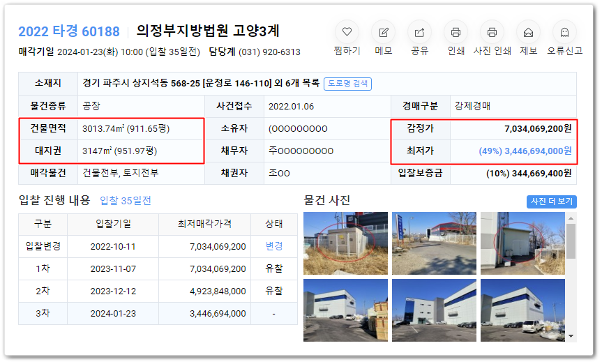
Task: Select the 입찰변경 row date 2022-10-11
Action: pos(113,247)
